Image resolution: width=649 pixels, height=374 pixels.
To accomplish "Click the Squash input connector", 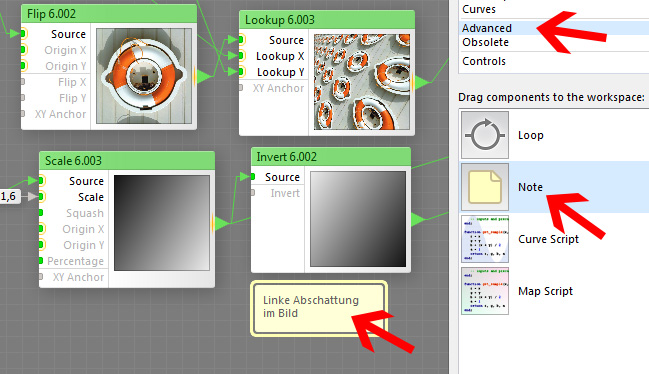I will click(x=41, y=213).
